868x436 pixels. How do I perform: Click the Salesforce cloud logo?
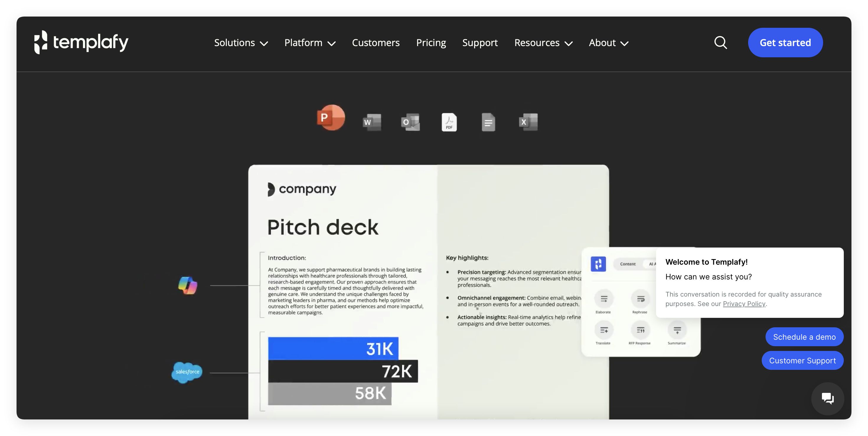[187, 372]
